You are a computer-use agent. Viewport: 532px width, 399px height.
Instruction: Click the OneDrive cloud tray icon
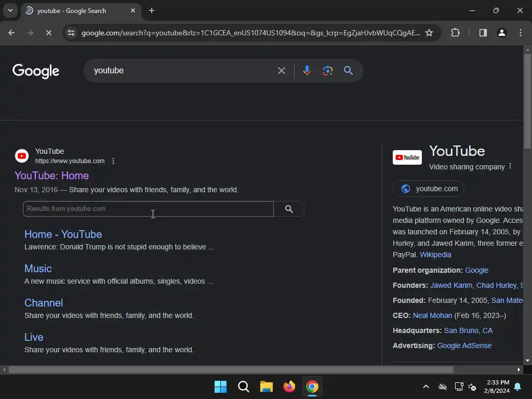(x=443, y=387)
